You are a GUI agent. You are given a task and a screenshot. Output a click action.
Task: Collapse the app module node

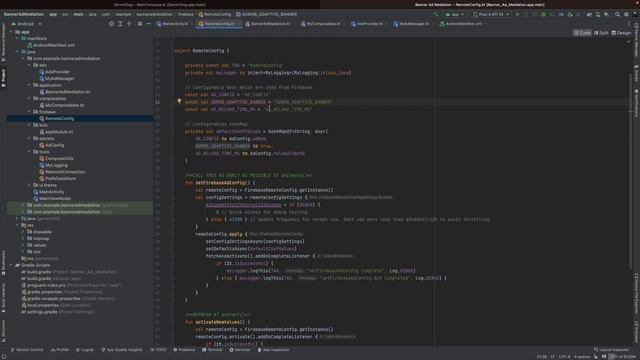[11, 31]
